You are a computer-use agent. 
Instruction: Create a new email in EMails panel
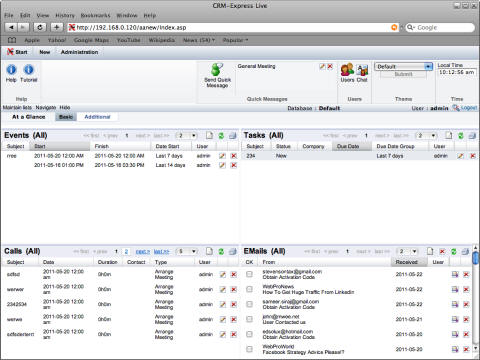tap(430, 251)
